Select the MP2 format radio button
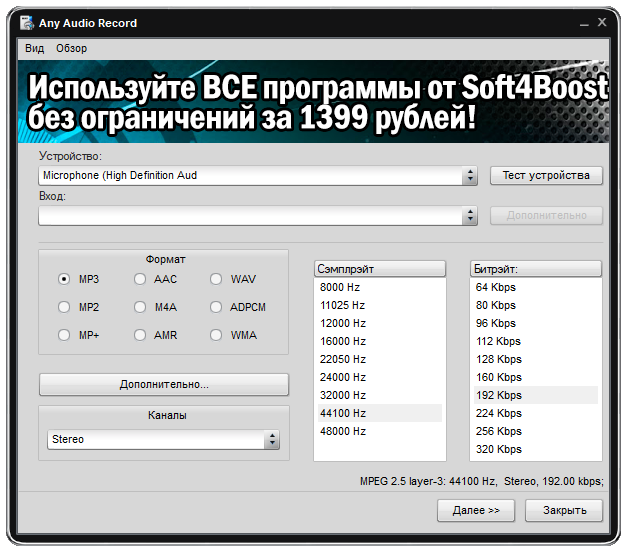Viewport: 625px width, 549px height. click(64, 307)
